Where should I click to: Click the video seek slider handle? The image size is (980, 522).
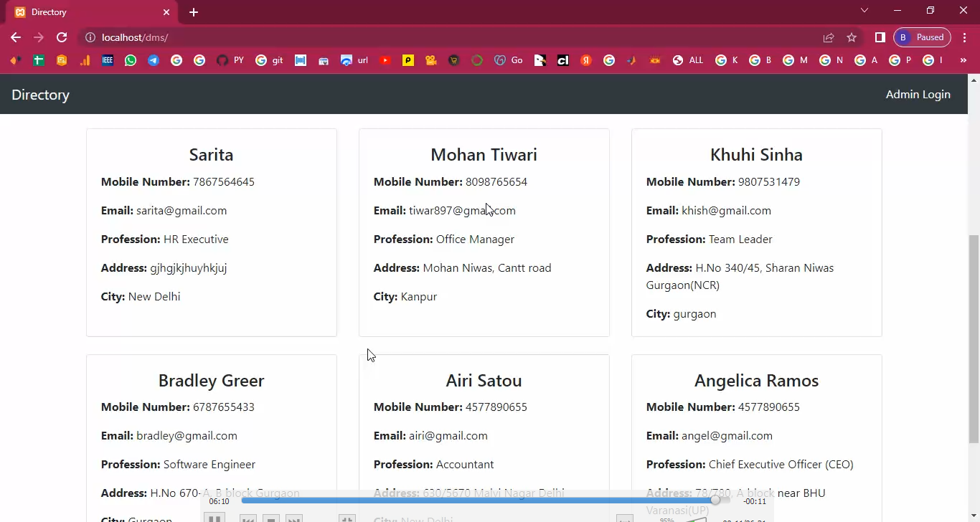(715, 500)
